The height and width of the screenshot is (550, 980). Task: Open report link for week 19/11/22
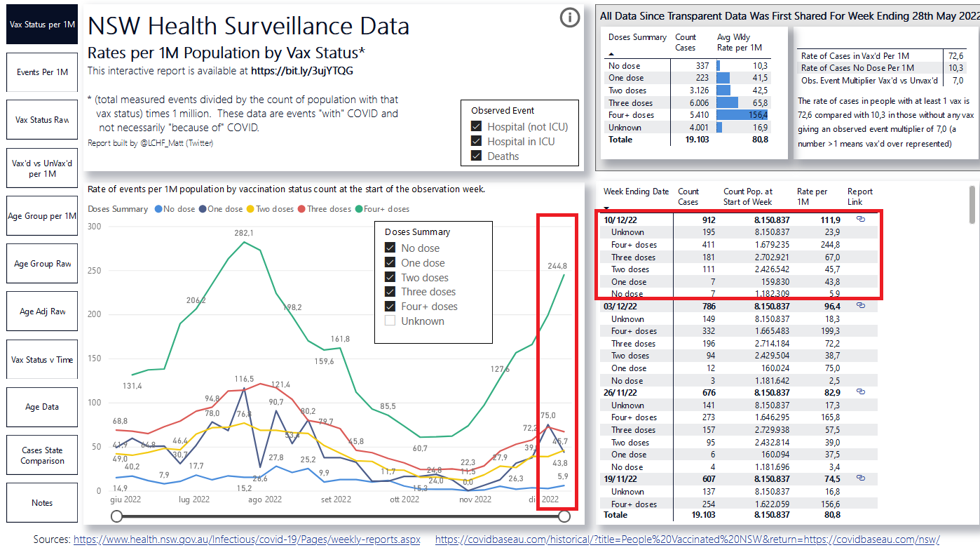point(861,478)
